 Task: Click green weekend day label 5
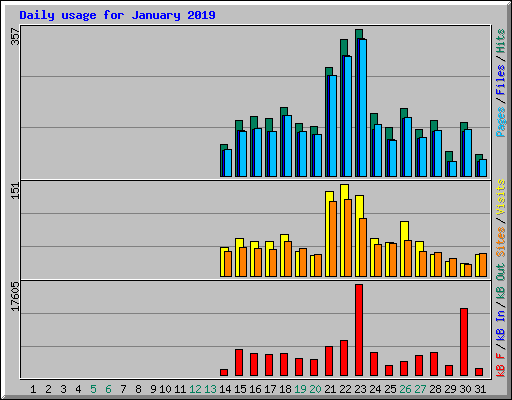(x=93, y=389)
